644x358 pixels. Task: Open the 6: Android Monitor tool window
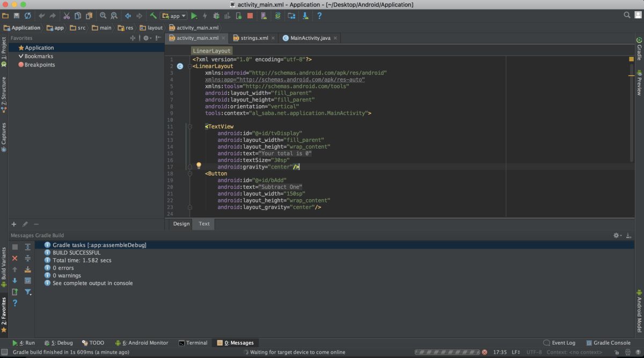click(142, 342)
